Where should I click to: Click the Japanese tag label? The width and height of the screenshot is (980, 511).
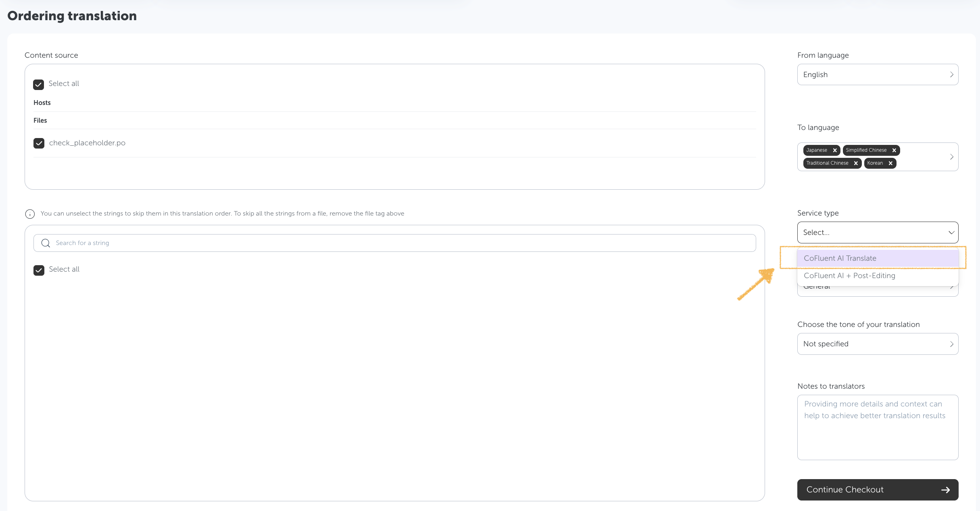click(817, 150)
